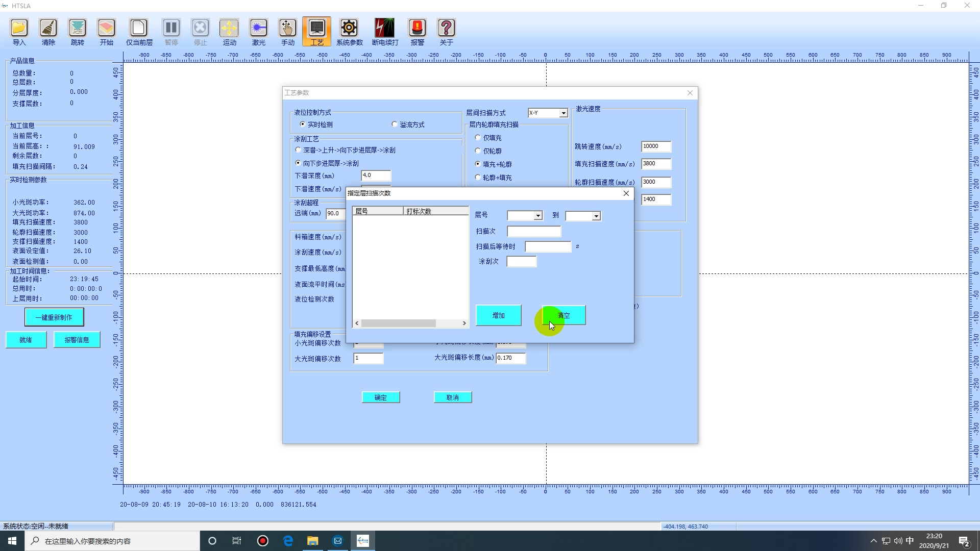This screenshot has width=980, height=551.
Task: Click 清空 clear button in scan dialog
Action: tap(564, 315)
